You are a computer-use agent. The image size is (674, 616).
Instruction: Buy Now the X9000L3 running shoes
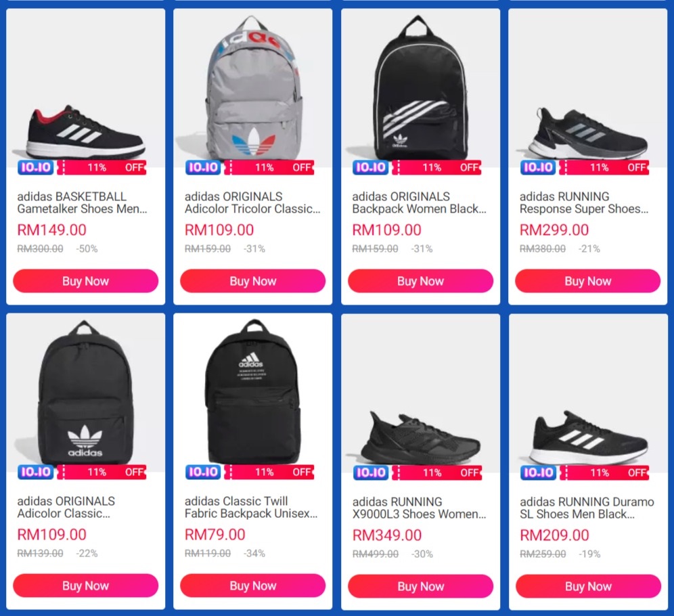420,586
